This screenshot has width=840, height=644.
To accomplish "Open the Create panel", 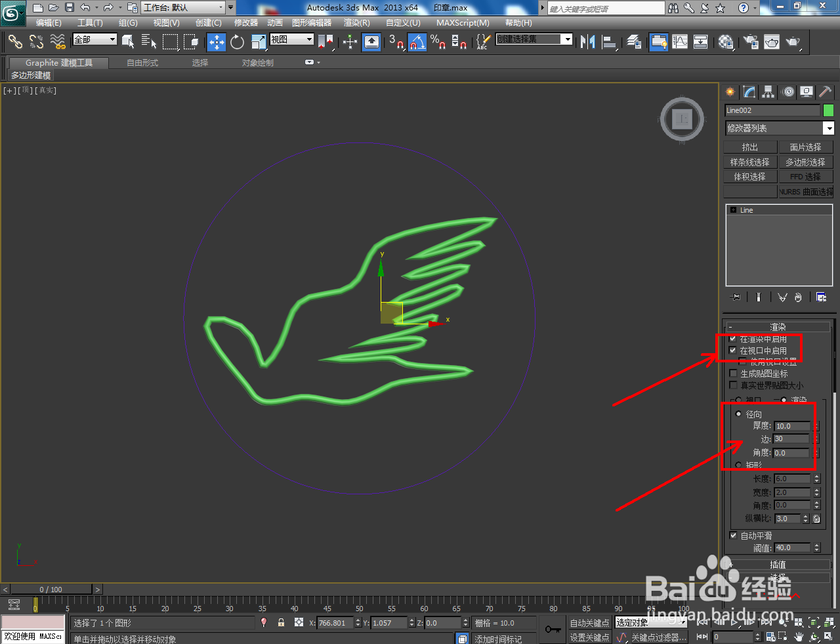I will (730, 92).
